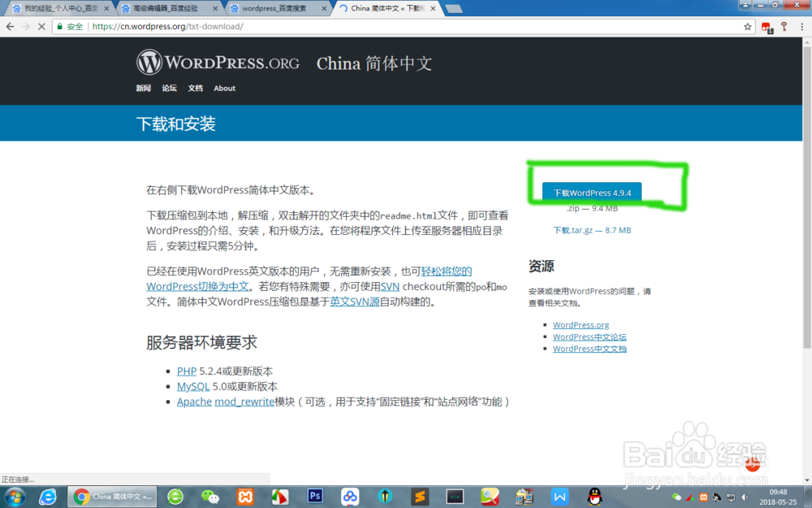Screen dimensions: 812x508
Task: Click the volume icon in the system tray
Action: 745,497
